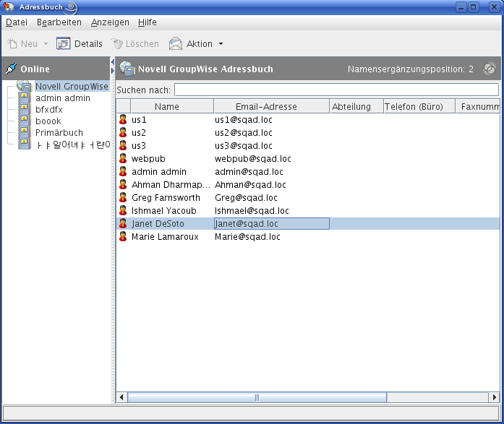
Task: Click the boook address book icon
Action: click(25, 121)
